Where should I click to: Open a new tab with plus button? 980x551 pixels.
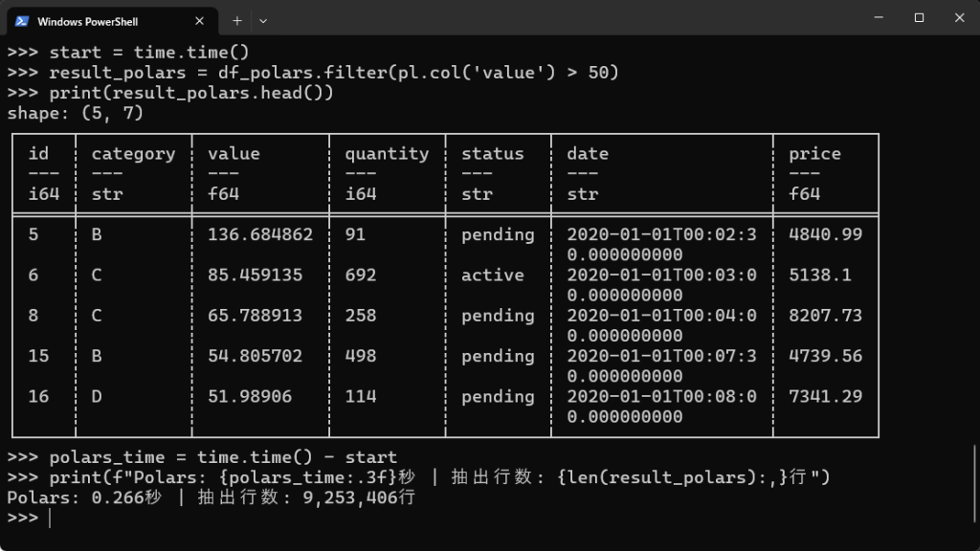pos(237,20)
